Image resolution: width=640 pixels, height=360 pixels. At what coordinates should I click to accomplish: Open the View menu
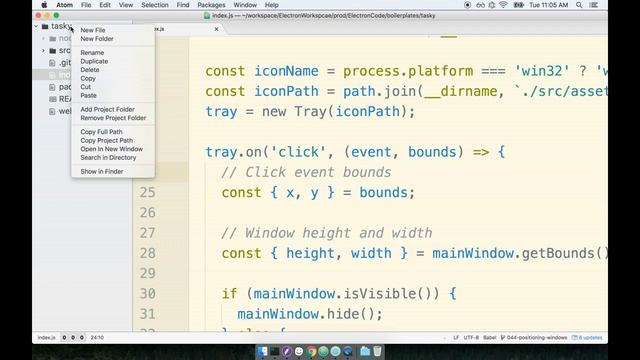pos(126,5)
